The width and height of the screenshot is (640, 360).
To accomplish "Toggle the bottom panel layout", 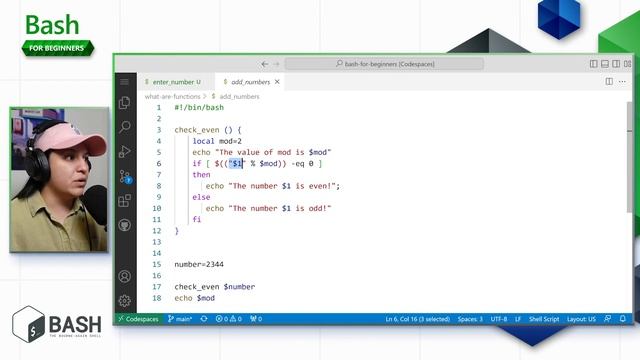I will (x=605, y=64).
